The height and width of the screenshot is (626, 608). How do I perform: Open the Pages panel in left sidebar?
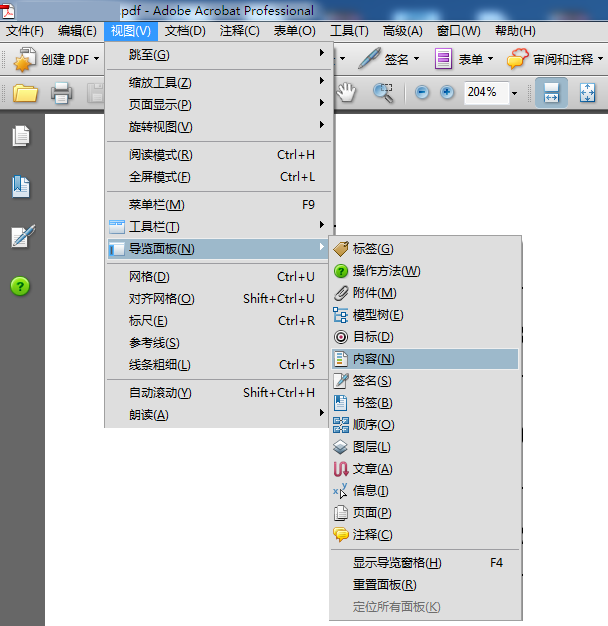point(21,136)
